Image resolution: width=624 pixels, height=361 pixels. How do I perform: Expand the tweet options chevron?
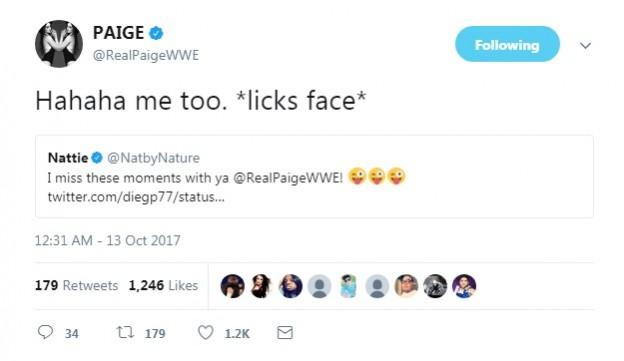point(585,45)
